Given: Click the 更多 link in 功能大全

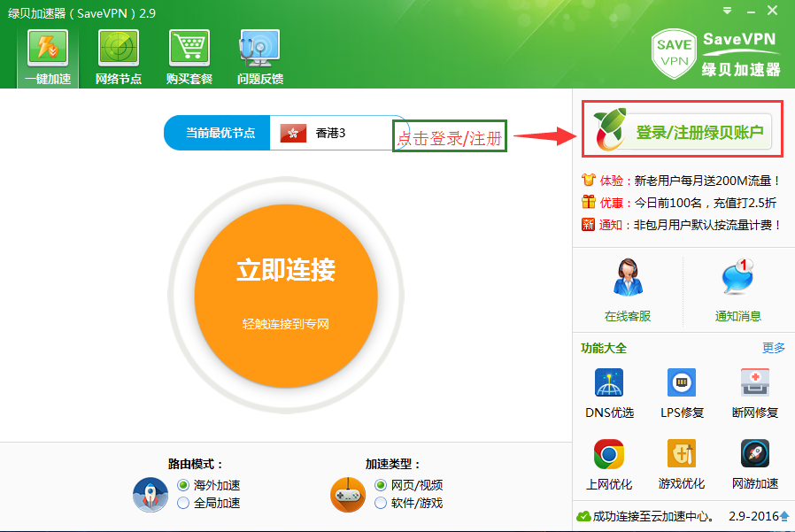Looking at the screenshot, I should pos(773,348).
